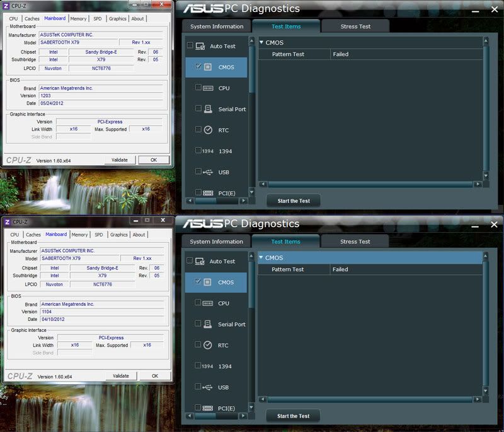
Task: Tick Serial Port checkbox in upper ASUS window
Action: coord(198,108)
